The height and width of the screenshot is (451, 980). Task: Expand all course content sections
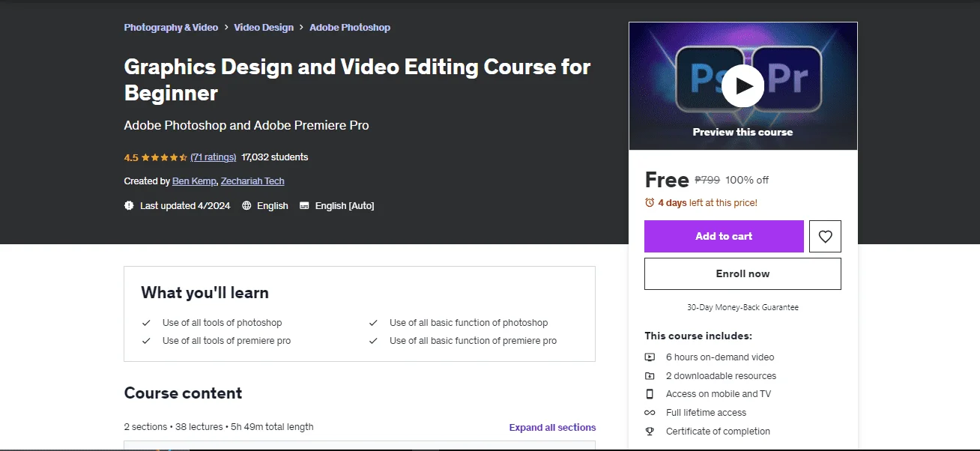[552, 428]
